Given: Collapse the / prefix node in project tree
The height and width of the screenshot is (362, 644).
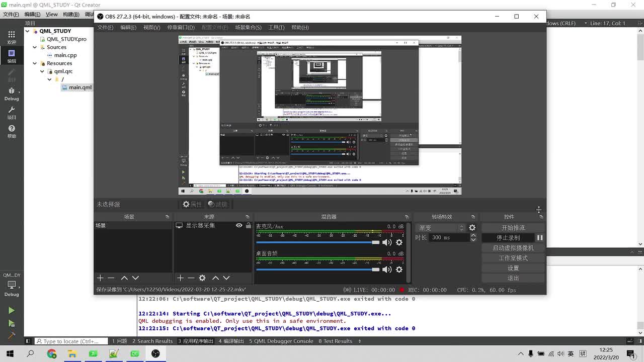Looking at the screenshot, I should 49,79.
